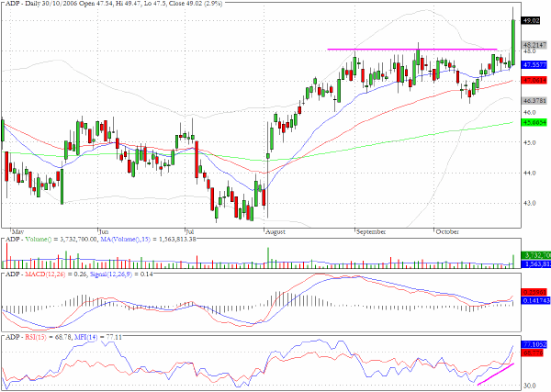Click the MA(Volume(),15) legend text
551x392 pixels.
126,240
